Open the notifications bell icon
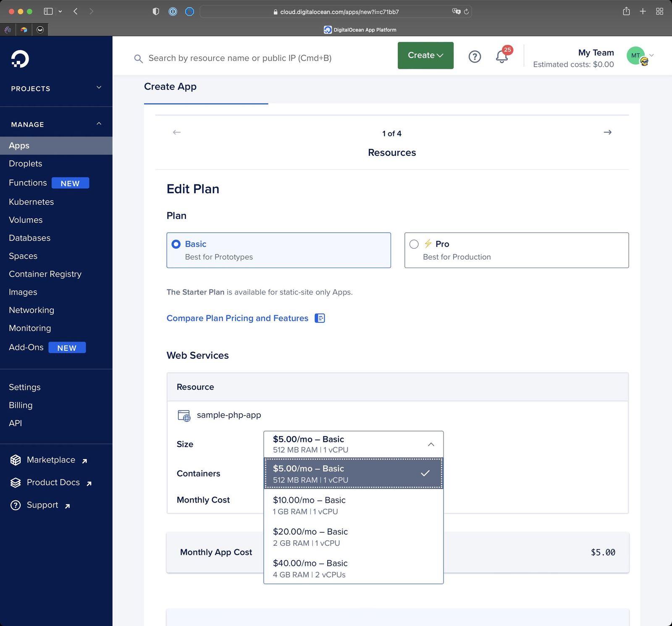Screen dimensions: 672x626 pyautogui.click(x=501, y=56)
